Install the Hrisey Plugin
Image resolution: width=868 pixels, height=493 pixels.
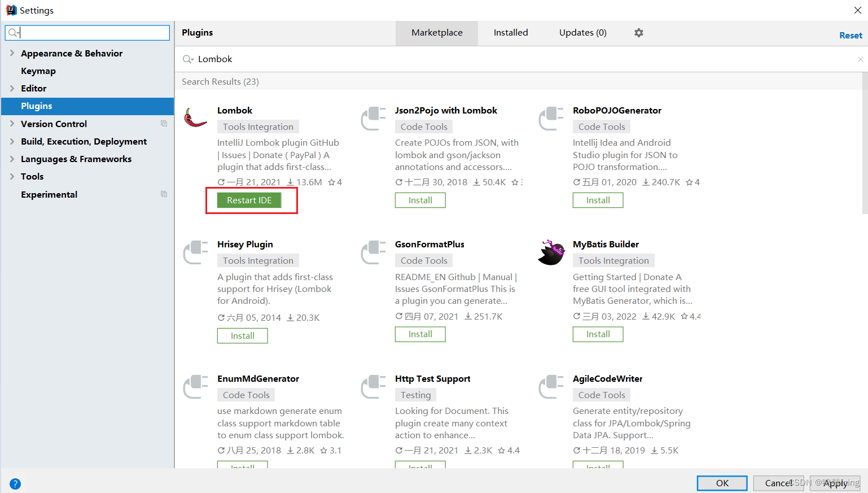pyautogui.click(x=243, y=336)
